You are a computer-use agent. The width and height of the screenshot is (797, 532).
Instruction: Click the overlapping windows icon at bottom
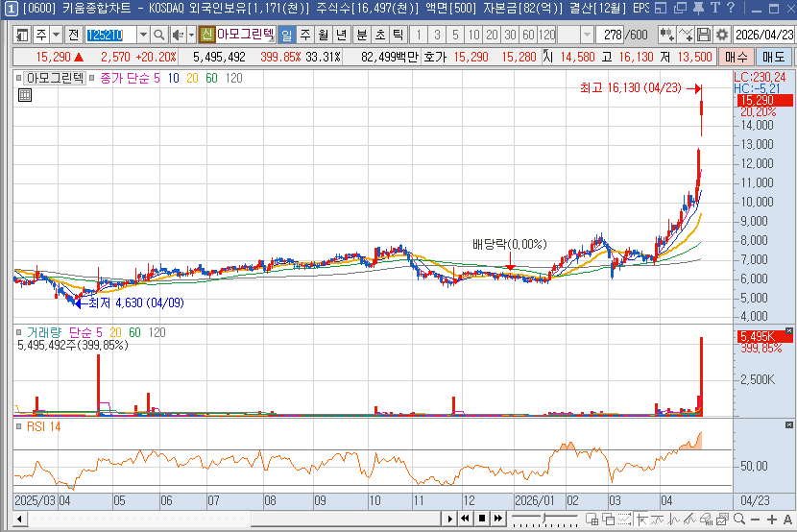click(x=609, y=519)
